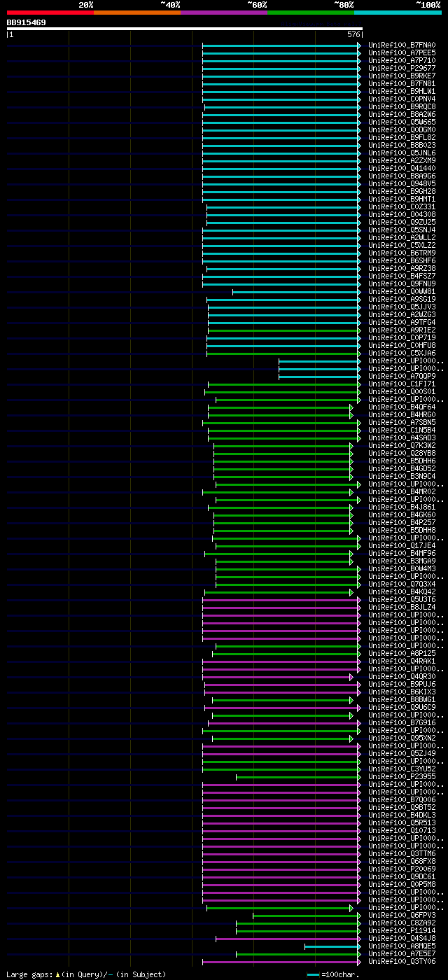Select the UniRef100_B9RQC8 label

click(x=402, y=107)
